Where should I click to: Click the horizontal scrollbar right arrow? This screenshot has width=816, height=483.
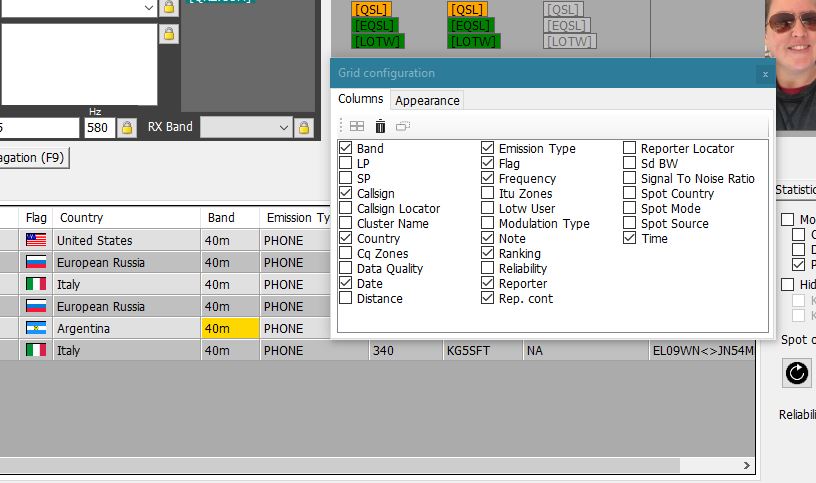point(747,465)
